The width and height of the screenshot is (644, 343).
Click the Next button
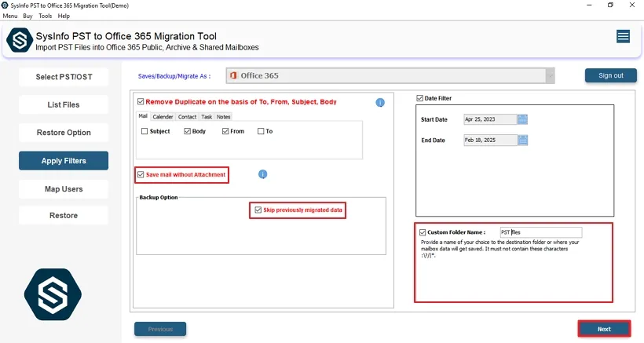[x=604, y=329]
